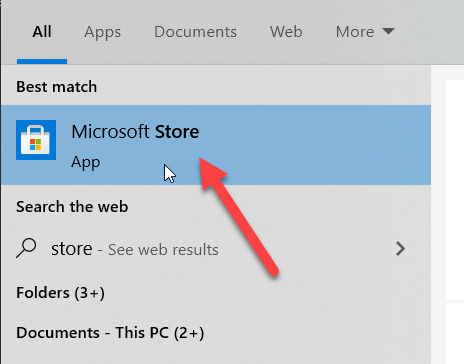Select the Web filter tab
464x364 pixels.
tap(286, 32)
